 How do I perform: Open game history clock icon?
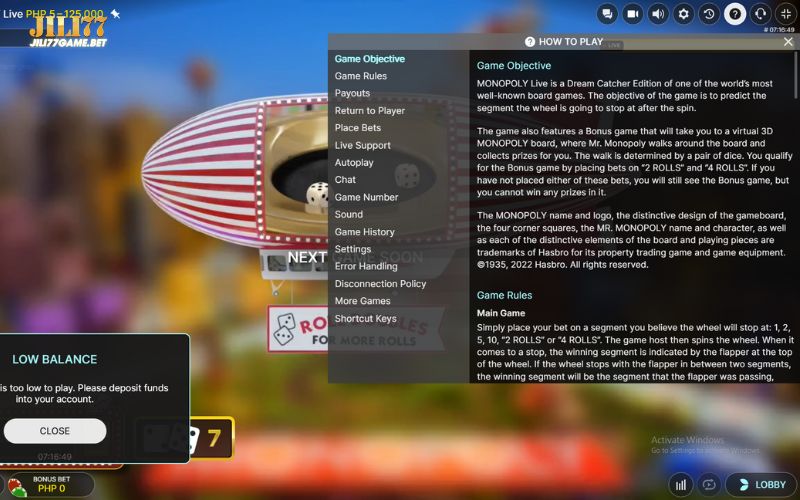click(x=709, y=14)
